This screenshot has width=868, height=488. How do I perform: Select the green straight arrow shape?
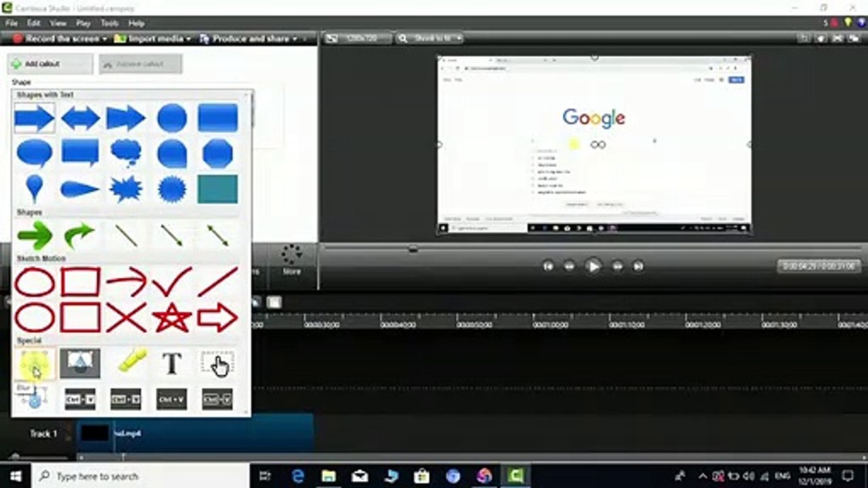(x=35, y=236)
